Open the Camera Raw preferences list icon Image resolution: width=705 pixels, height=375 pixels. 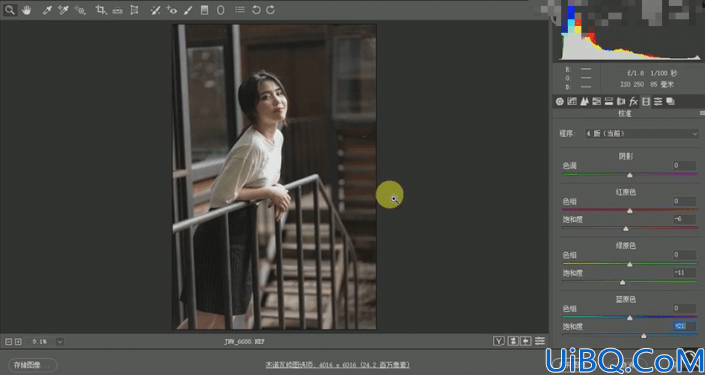click(x=240, y=10)
